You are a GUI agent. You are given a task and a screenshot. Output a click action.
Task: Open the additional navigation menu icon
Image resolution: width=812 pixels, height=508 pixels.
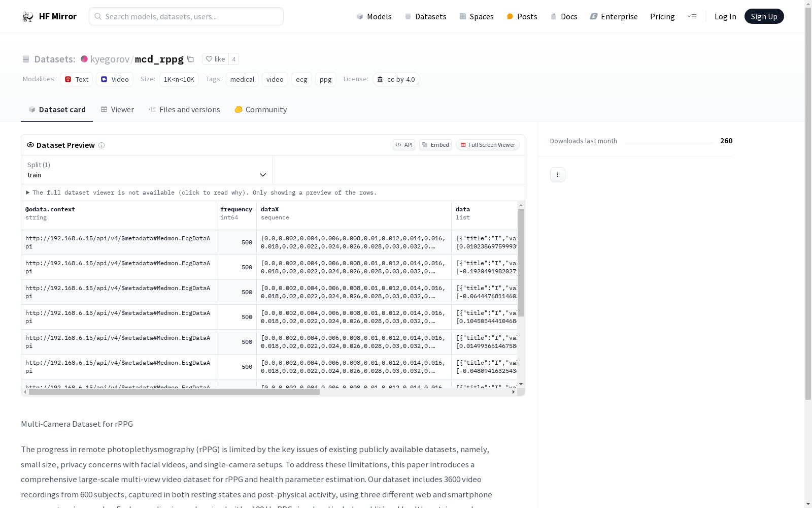click(x=692, y=16)
